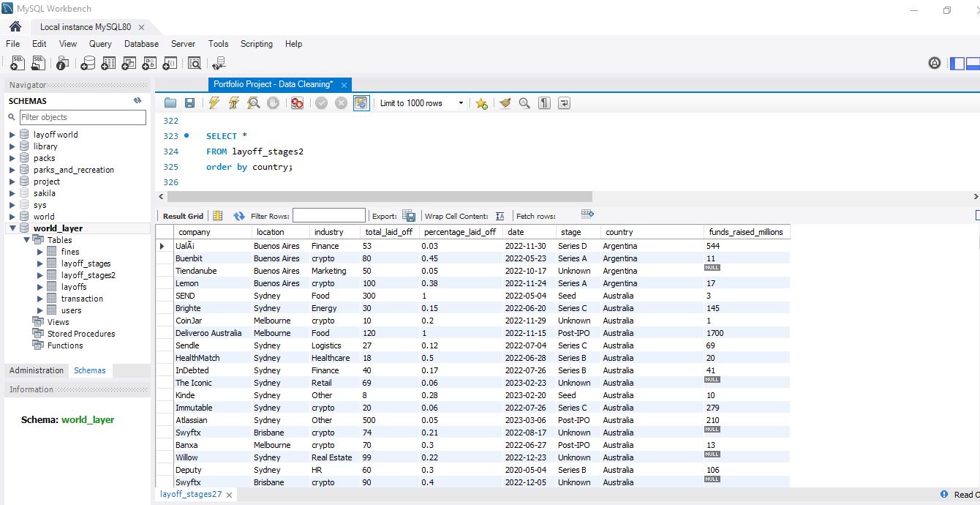The width and height of the screenshot is (980, 505).
Task: Toggle the sidebar panel visibility
Action: pos(957,63)
